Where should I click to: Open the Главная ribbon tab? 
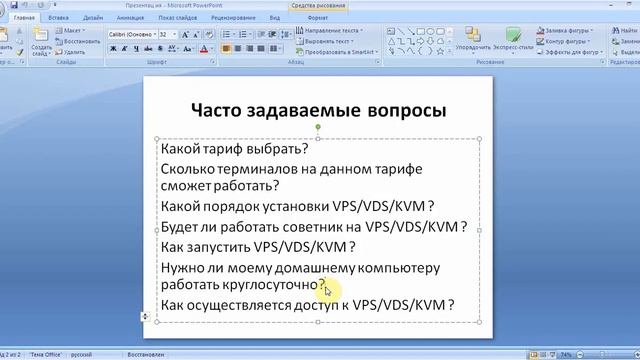24,18
